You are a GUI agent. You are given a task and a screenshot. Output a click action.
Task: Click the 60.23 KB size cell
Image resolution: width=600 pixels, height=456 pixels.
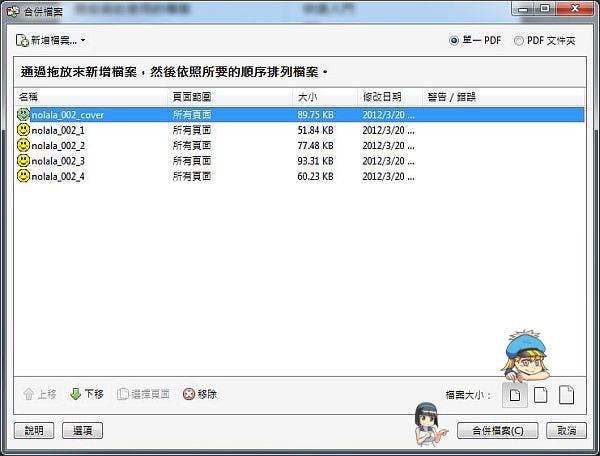click(315, 176)
